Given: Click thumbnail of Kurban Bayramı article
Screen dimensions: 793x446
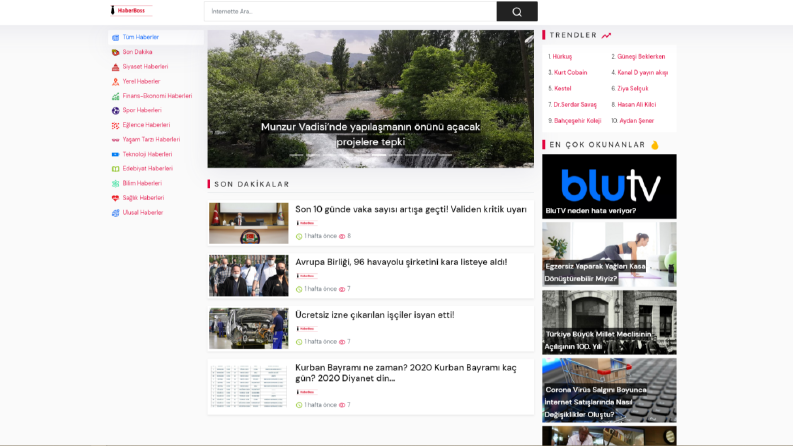Looking at the screenshot, I should (x=249, y=386).
